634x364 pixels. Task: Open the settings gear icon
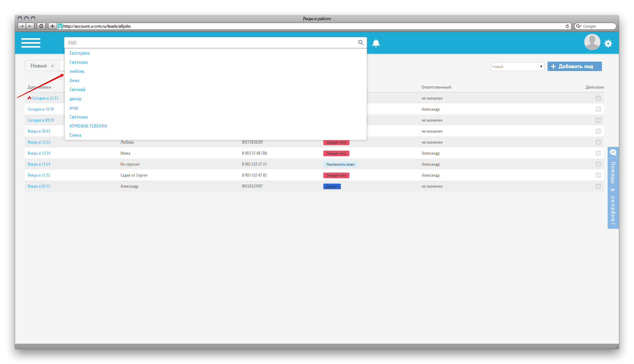[608, 43]
